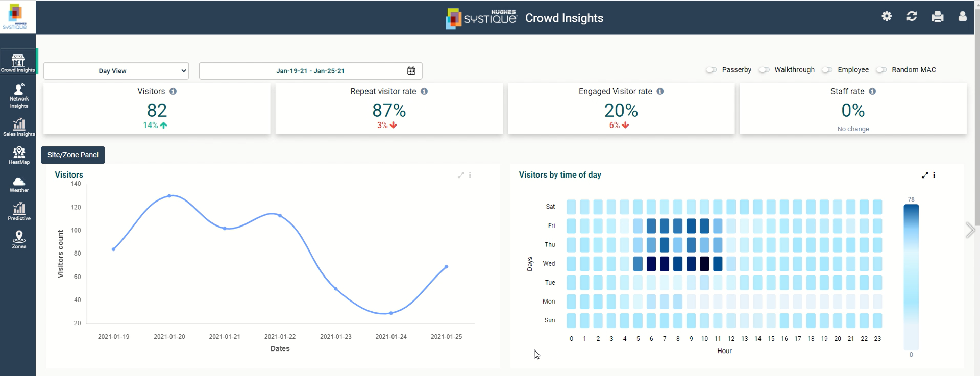
Task: Select the Zones sidebar item
Action: 18,239
